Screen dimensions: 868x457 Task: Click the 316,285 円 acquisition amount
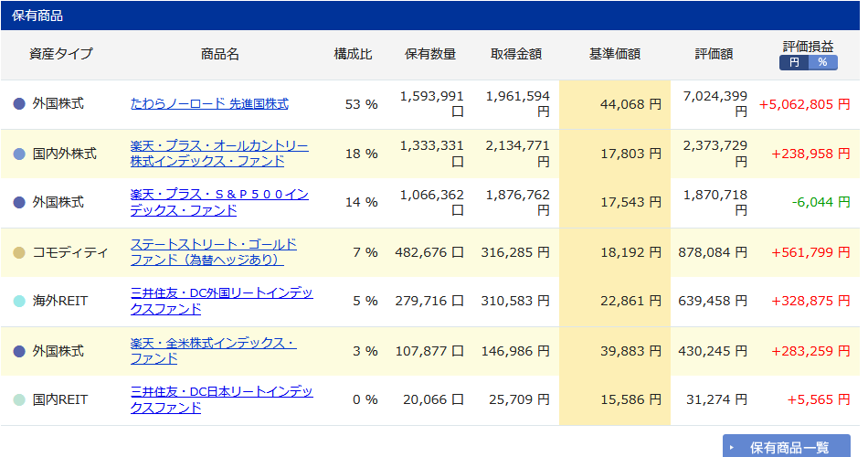point(515,252)
